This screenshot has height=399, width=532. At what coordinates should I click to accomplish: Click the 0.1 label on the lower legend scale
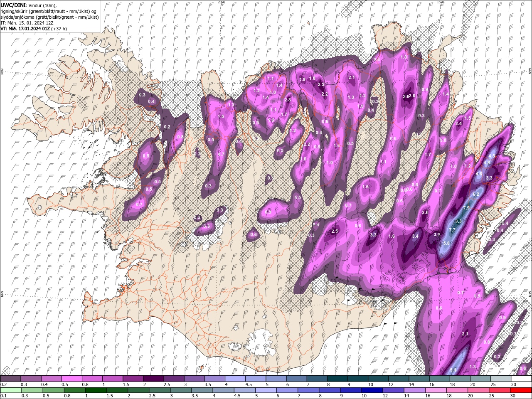[3, 396]
